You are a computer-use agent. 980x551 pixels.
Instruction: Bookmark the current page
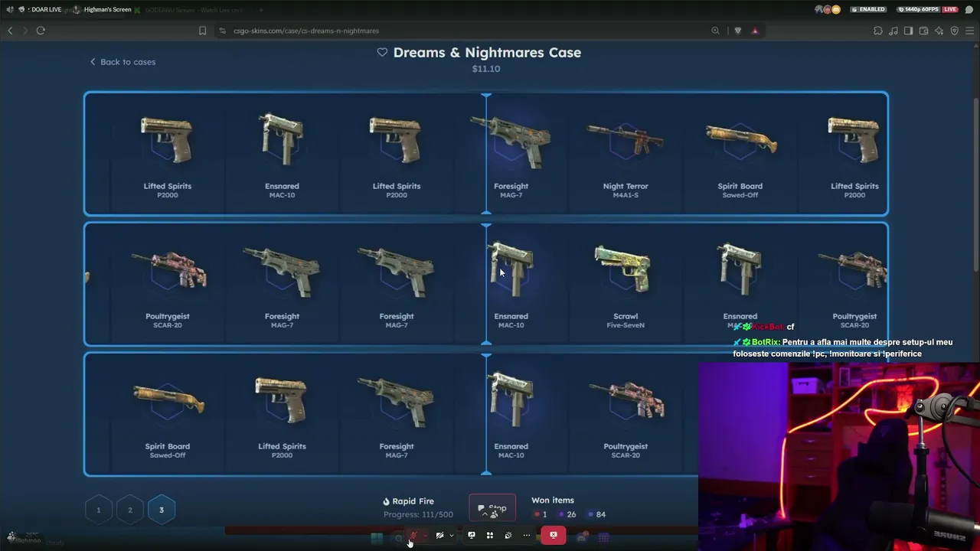coord(202,31)
